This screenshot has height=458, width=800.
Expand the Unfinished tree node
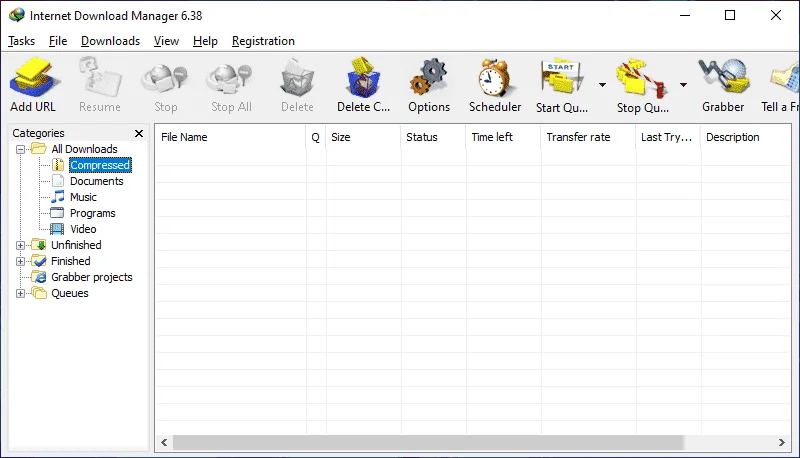coord(20,245)
